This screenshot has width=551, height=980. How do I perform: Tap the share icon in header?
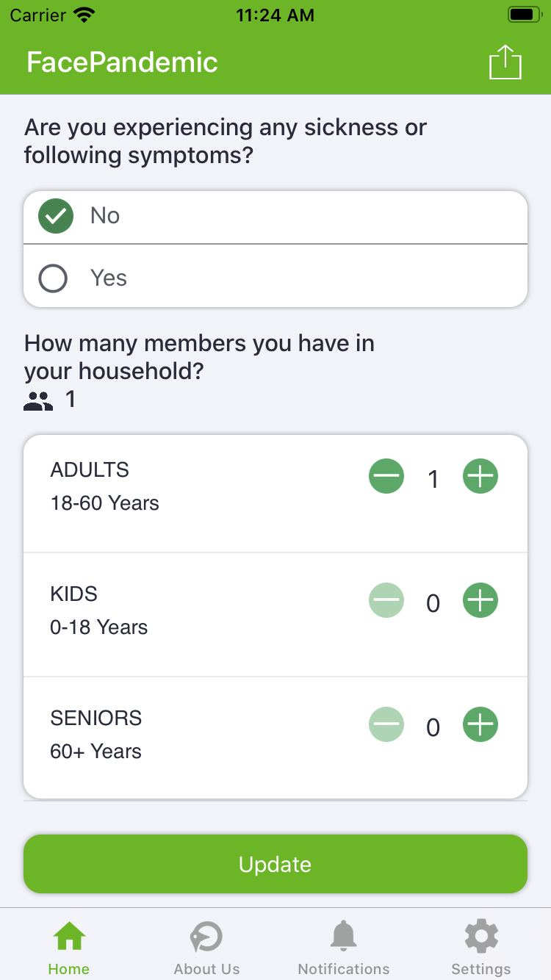coord(505,62)
